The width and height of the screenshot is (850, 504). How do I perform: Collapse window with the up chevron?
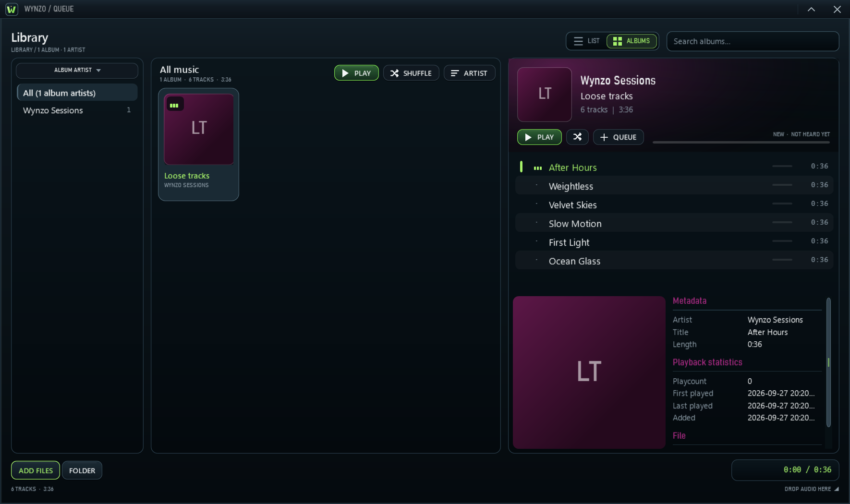point(811,9)
